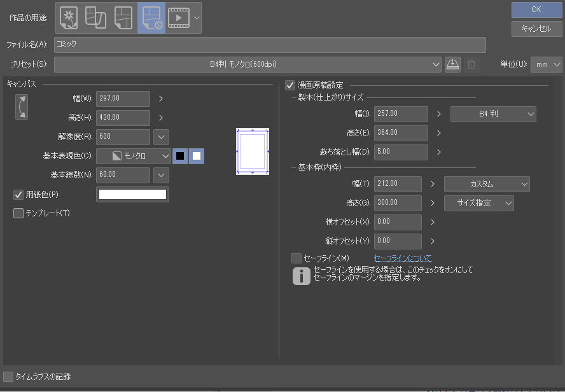This screenshot has width=565, height=392.
Task: Expand more work purpose options
Action: (197, 18)
